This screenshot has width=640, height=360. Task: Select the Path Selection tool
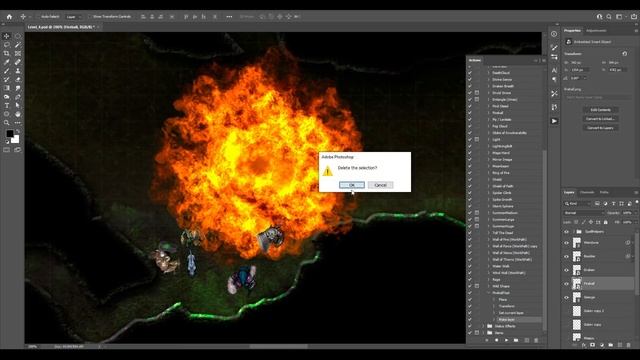click(x=18, y=106)
